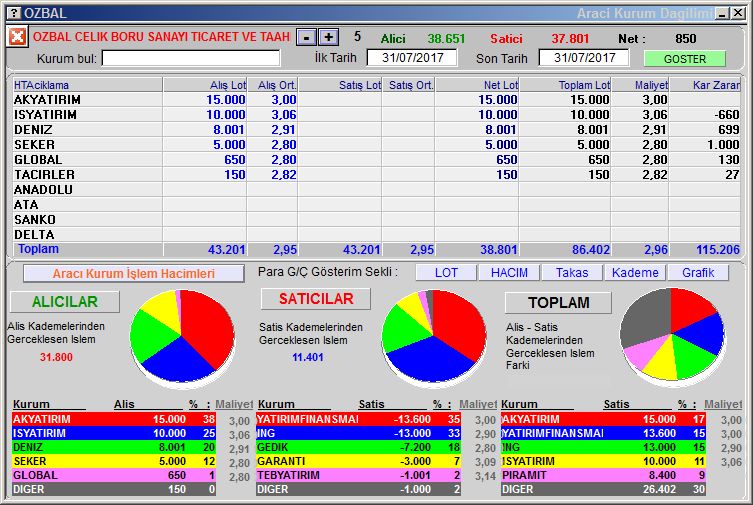The width and height of the screenshot is (753, 505).
Task: Open Aracı Kurum İşlem Hacimleri
Action: (x=134, y=274)
